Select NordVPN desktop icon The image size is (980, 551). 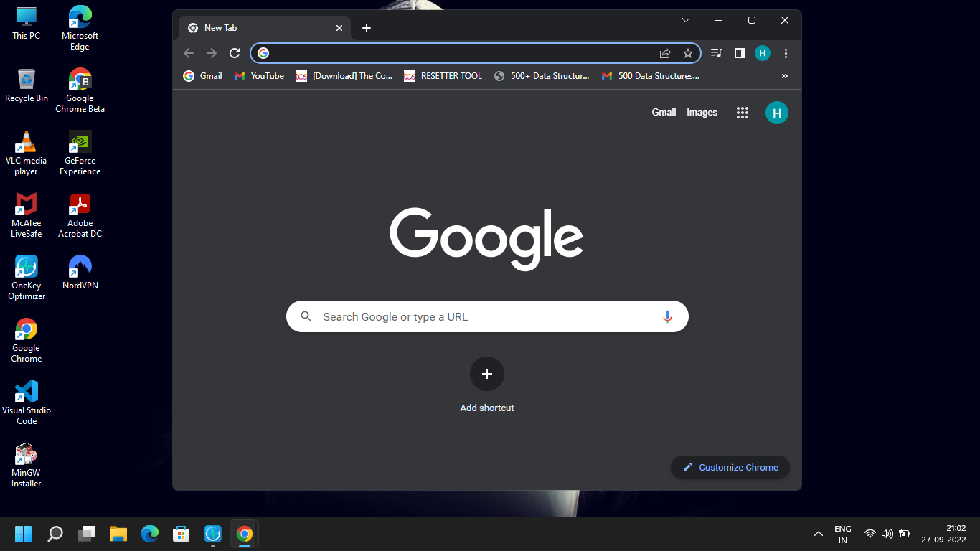pyautogui.click(x=80, y=273)
